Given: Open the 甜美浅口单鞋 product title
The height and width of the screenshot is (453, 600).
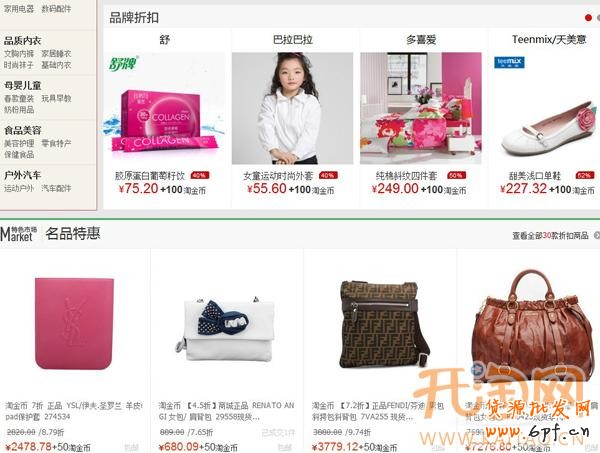Looking at the screenshot, I should 535,176.
